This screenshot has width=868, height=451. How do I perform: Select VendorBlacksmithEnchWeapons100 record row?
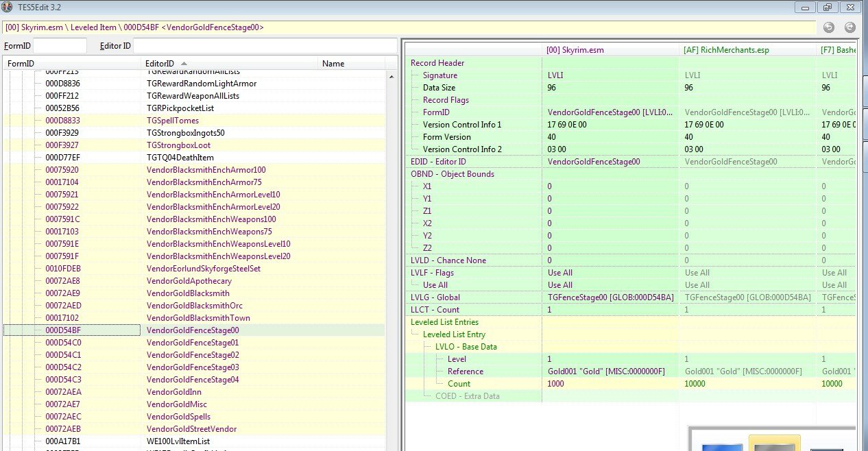(x=195, y=219)
